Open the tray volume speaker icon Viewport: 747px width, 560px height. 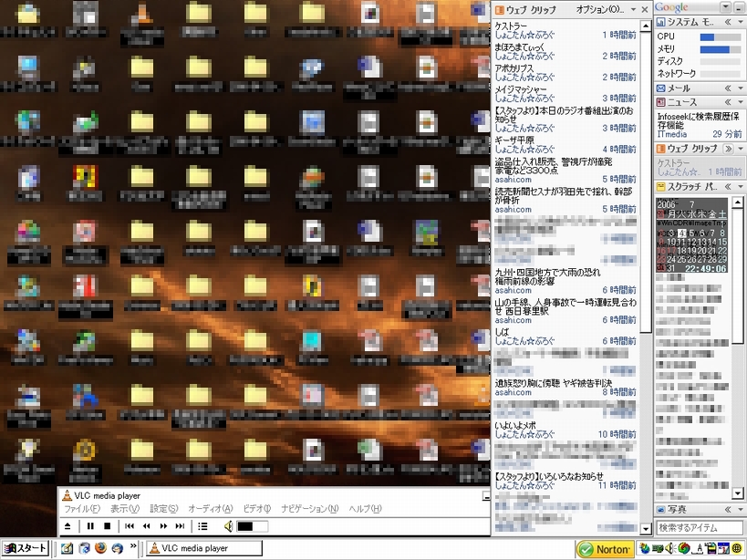[670, 549]
